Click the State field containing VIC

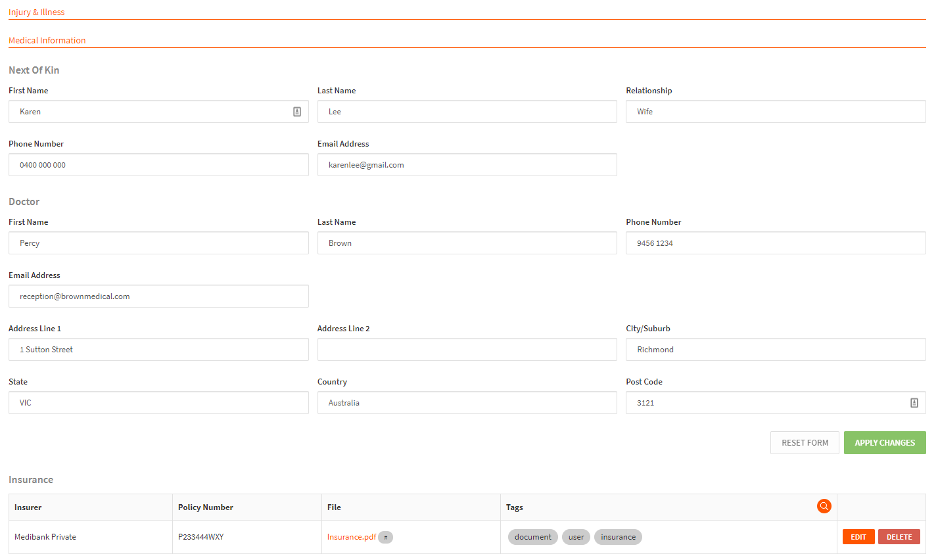point(158,403)
